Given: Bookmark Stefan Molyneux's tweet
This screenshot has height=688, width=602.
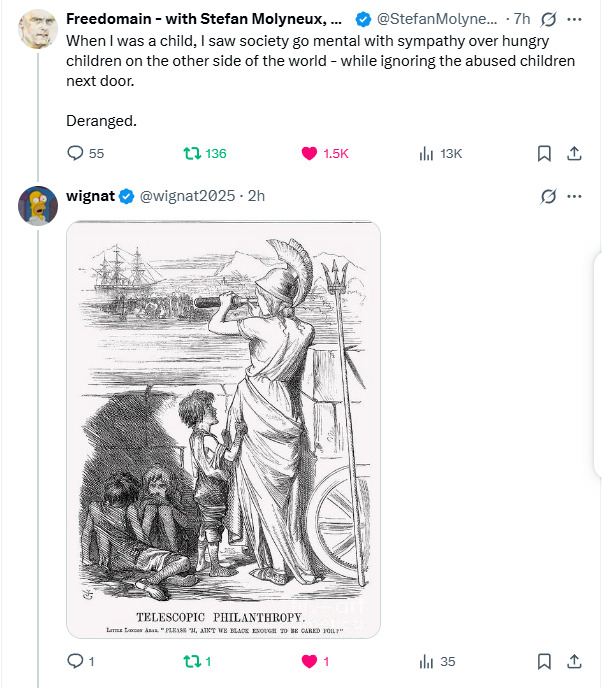Looking at the screenshot, I should coord(544,153).
